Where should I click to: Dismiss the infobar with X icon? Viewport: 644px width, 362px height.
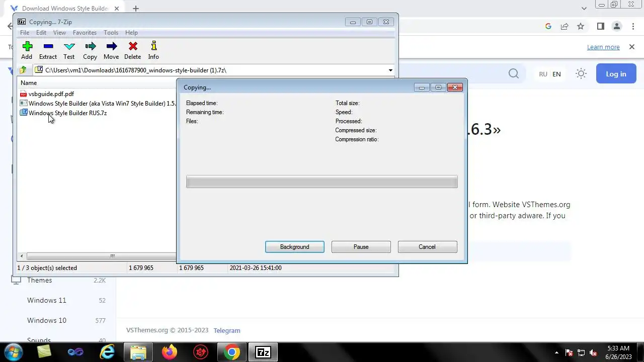click(x=632, y=47)
